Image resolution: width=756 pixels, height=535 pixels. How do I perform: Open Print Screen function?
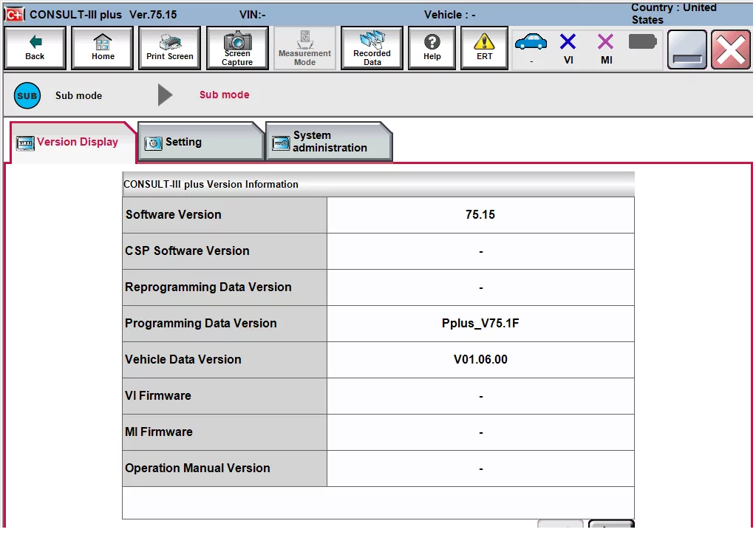pyautogui.click(x=169, y=47)
